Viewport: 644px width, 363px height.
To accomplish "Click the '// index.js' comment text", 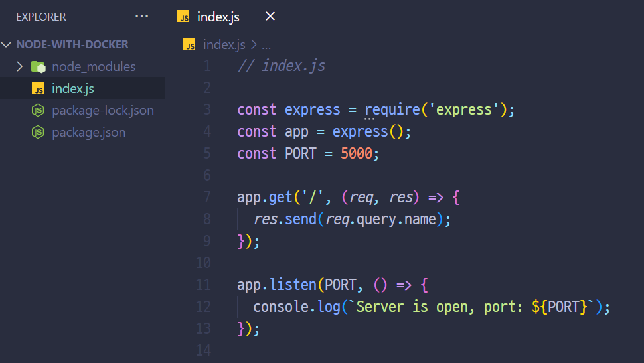I will tap(282, 66).
